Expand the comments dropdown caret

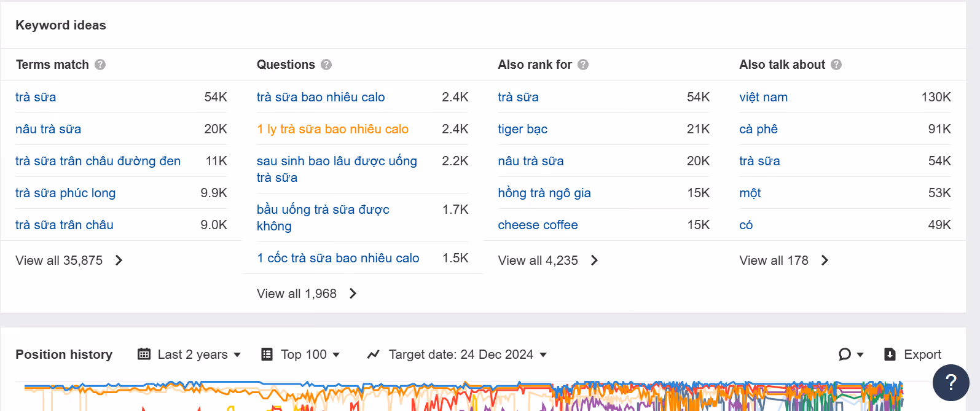(x=860, y=355)
